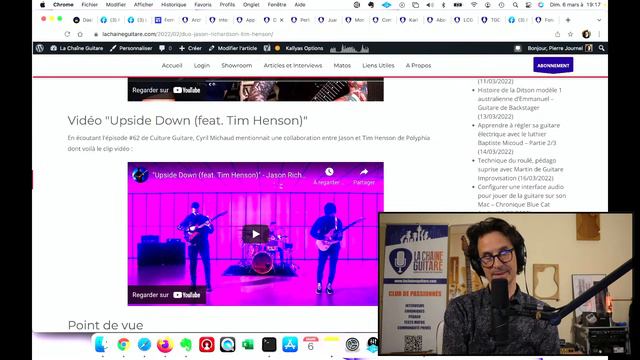
Task: Open the Historique menu
Action: tap(173, 5)
